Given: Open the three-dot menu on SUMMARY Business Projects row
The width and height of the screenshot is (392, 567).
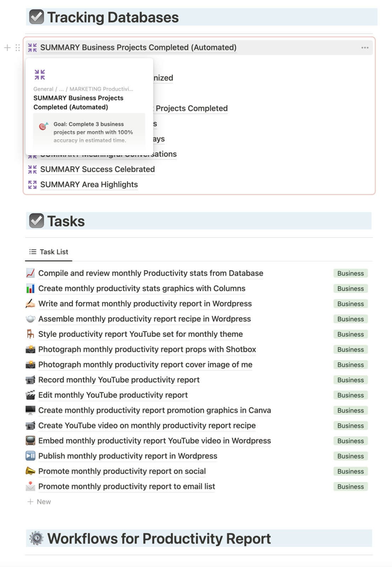Looking at the screenshot, I should [x=365, y=47].
